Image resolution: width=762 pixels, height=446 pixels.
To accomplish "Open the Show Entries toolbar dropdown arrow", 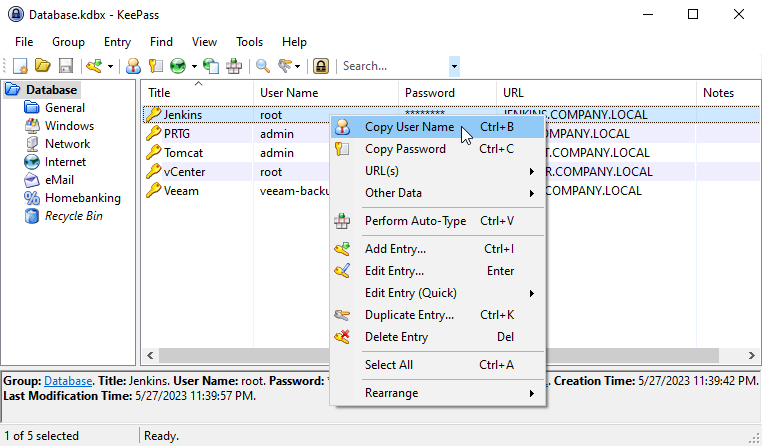I will point(297,66).
